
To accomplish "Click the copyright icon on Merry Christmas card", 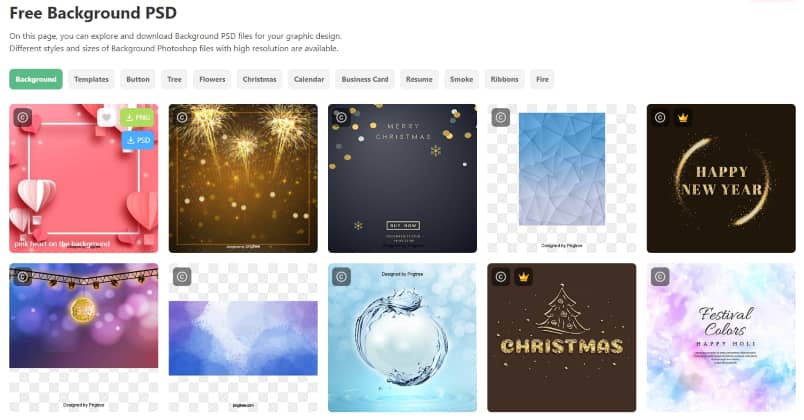I will pos(341,117).
